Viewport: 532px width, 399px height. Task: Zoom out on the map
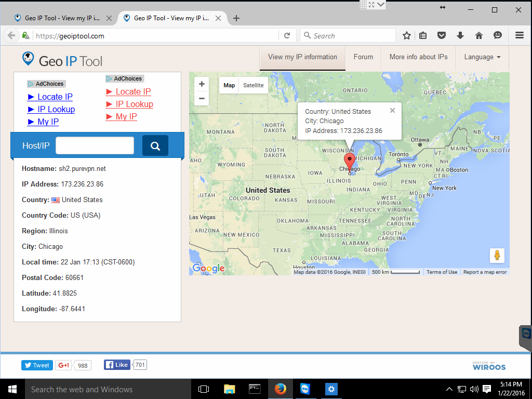pyautogui.click(x=202, y=98)
